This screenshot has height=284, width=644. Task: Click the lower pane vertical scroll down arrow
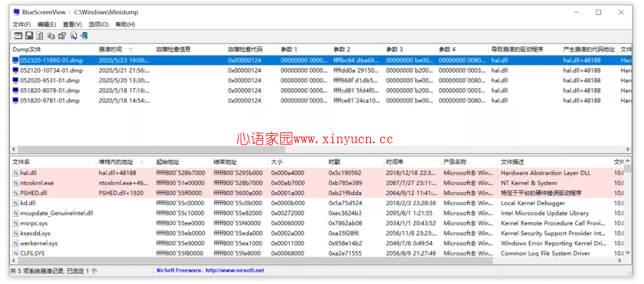[x=628, y=253]
